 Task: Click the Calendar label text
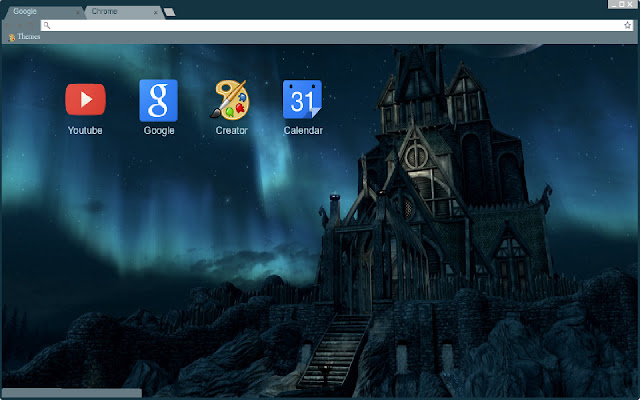303,130
